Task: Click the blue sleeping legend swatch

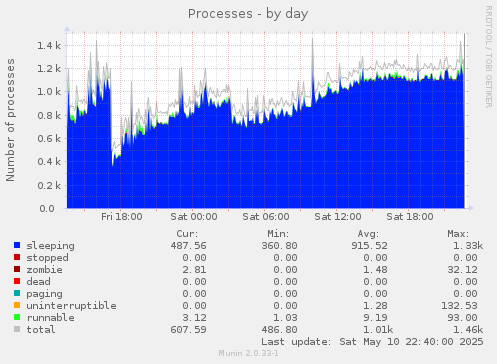Action: [17, 245]
